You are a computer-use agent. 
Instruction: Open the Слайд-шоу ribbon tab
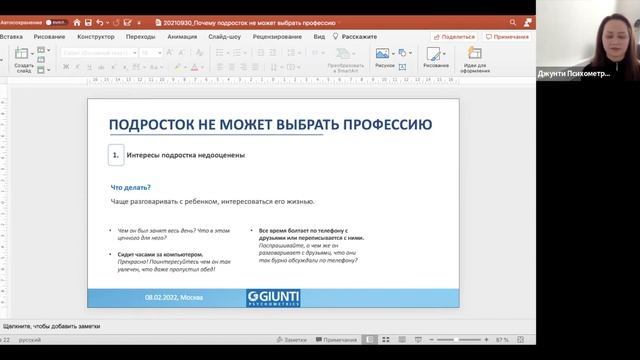pos(224,37)
